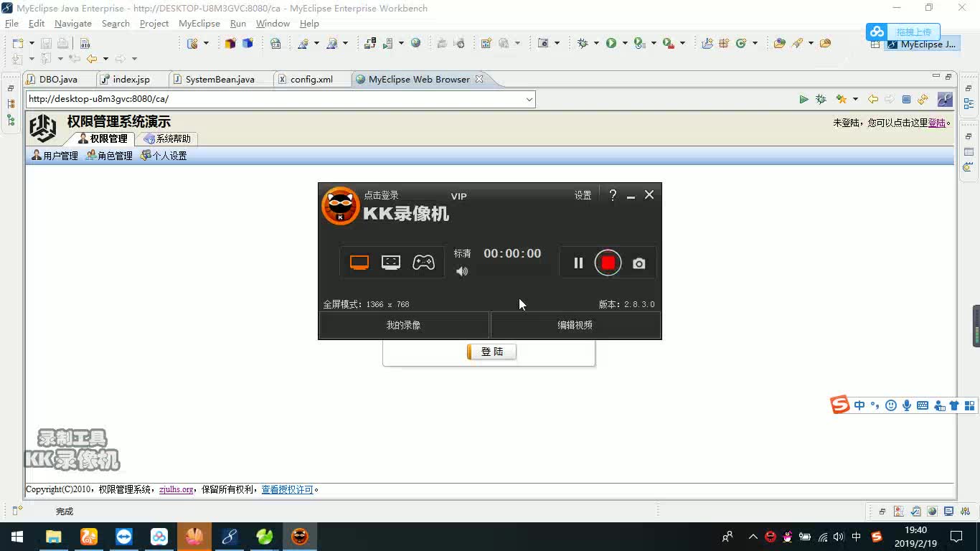This screenshot has width=980, height=551.
Task: Click the 登陆 link at top right
Action: (x=937, y=123)
